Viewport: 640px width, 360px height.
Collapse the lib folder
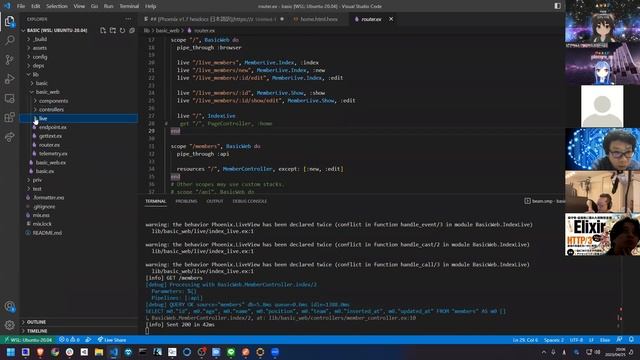pyautogui.click(x=79, y=75)
